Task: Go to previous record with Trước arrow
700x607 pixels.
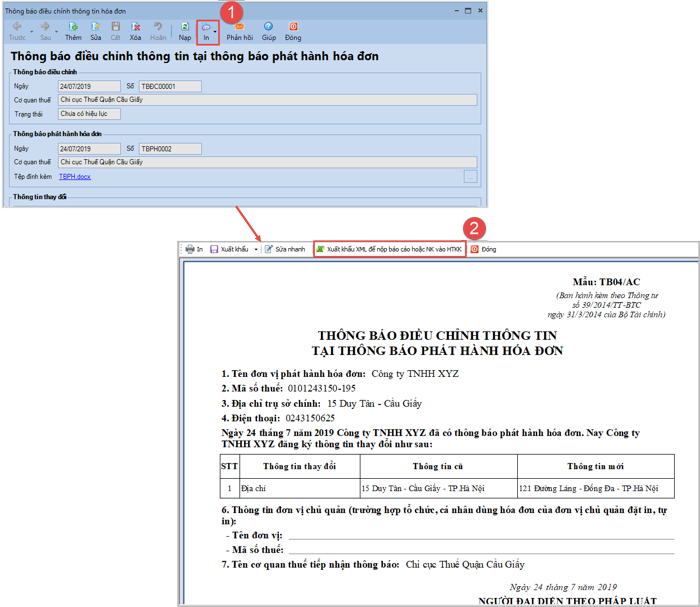Action: click(17, 31)
